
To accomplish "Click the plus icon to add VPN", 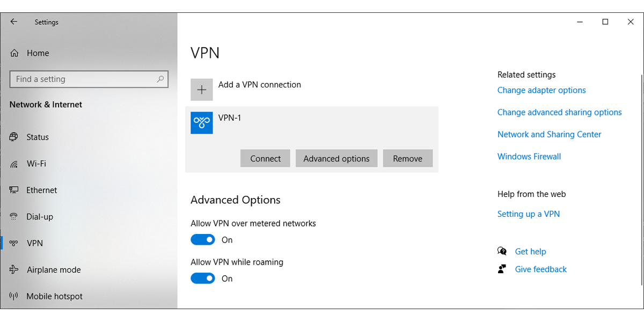I will tap(202, 90).
